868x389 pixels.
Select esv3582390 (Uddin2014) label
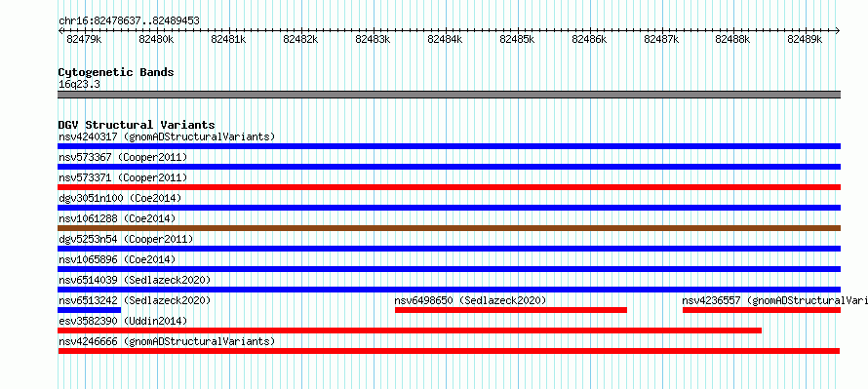coord(123,321)
